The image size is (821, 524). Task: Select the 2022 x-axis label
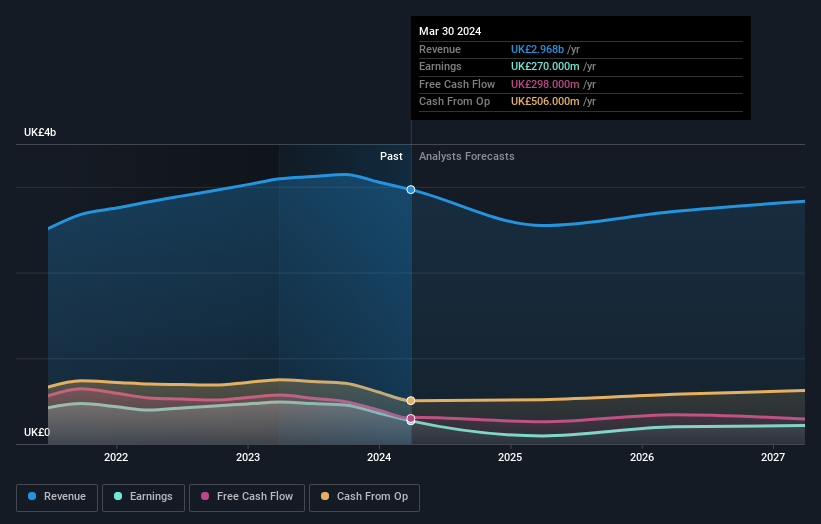[116, 457]
